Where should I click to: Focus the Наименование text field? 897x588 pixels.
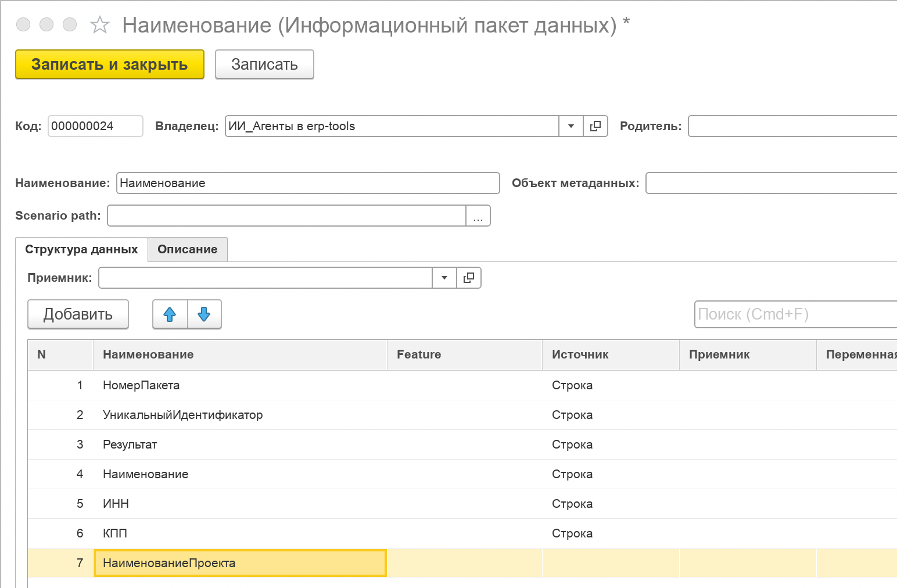[x=308, y=183]
